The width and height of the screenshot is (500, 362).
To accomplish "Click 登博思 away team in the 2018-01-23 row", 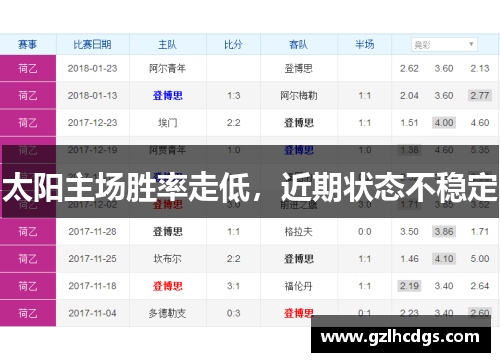I will (298, 68).
